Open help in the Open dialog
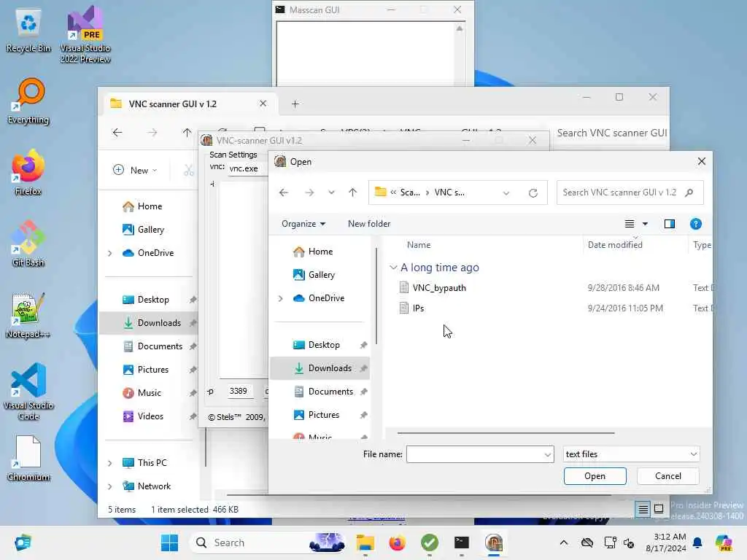Viewport: 747px width, 560px height. (x=695, y=224)
